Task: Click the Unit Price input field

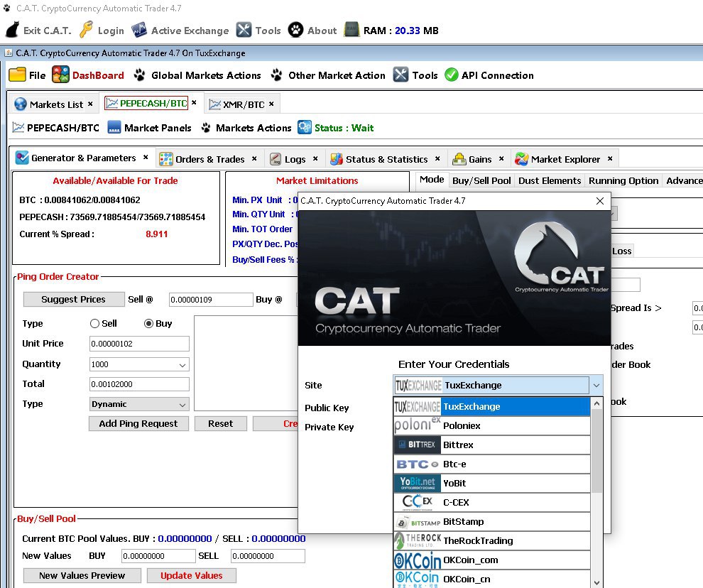Action: point(139,344)
